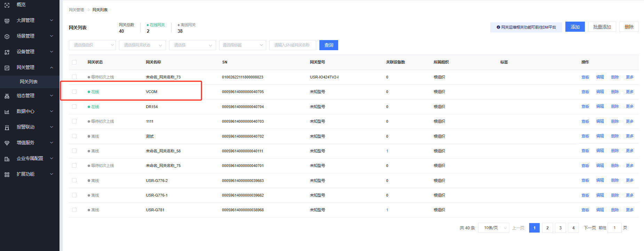The width and height of the screenshot is (644, 251).
Task: Click the 设备管理 sidebar icon
Action: pyautogui.click(x=7, y=52)
